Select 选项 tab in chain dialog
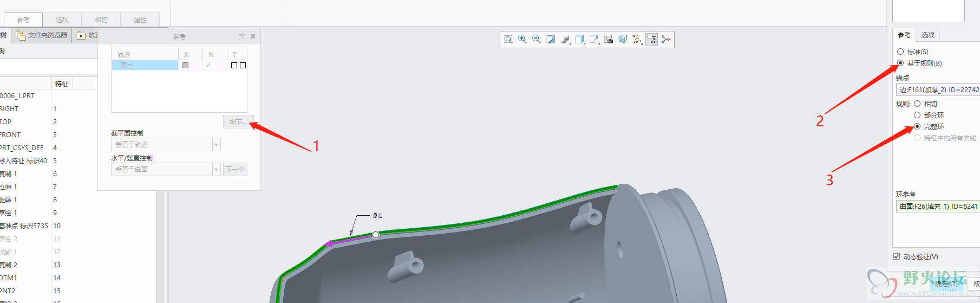 [928, 35]
